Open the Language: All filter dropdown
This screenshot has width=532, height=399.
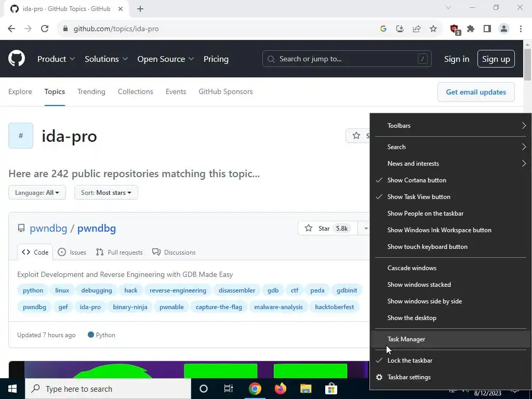click(37, 192)
